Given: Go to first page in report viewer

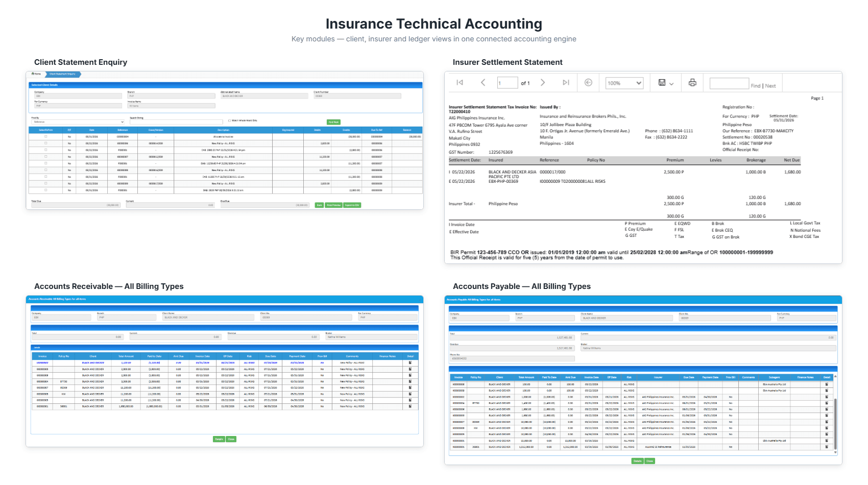Looking at the screenshot, I should tap(460, 83).
